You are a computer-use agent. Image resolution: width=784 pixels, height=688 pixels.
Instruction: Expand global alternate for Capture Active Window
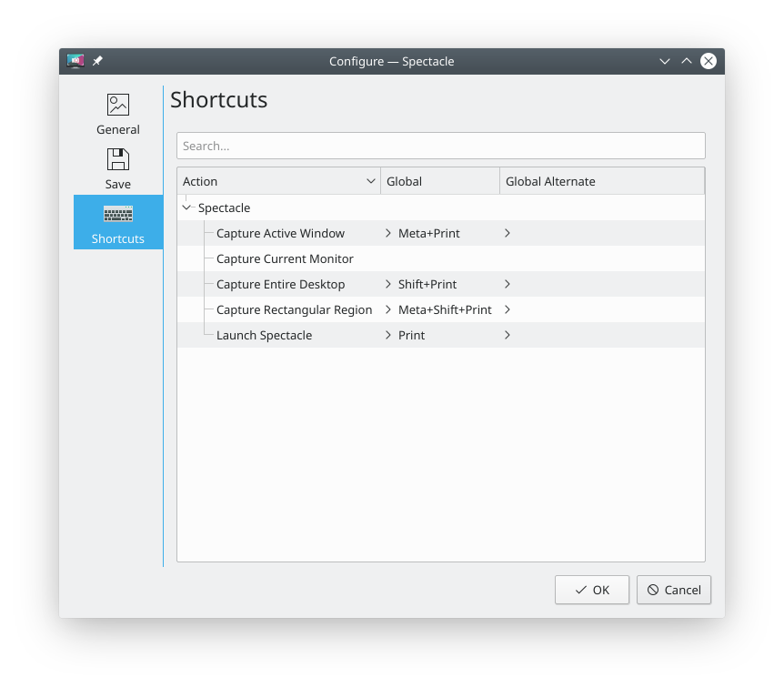pyautogui.click(x=507, y=233)
